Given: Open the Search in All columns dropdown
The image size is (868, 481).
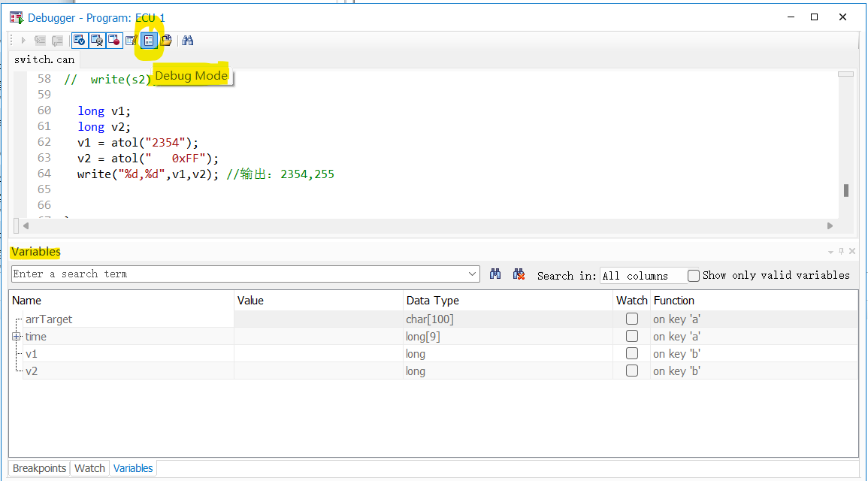Looking at the screenshot, I should [x=642, y=276].
